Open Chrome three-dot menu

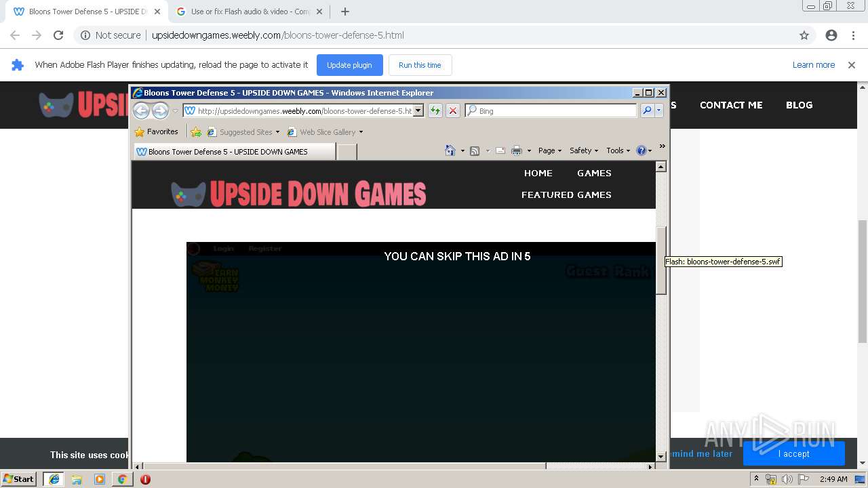coord(853,35)
